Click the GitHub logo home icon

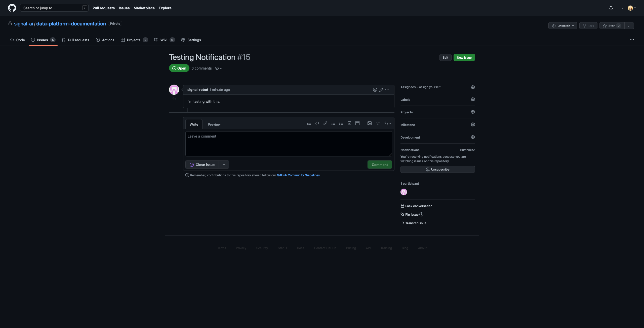click(12, 8)
